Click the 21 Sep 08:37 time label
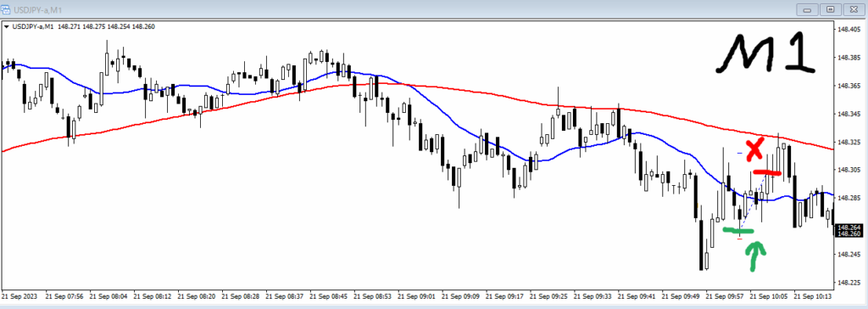Screen dimensions: 868x309 [x=284, y=296]
